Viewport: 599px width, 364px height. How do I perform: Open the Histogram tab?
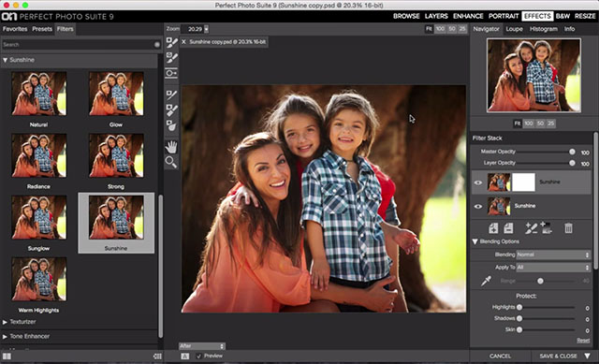[543, 29]
